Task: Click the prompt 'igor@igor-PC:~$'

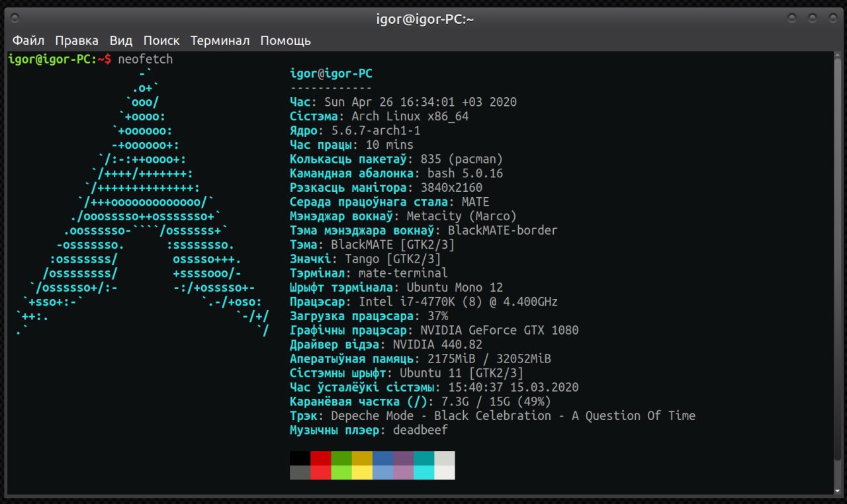Action: [60, 60]
